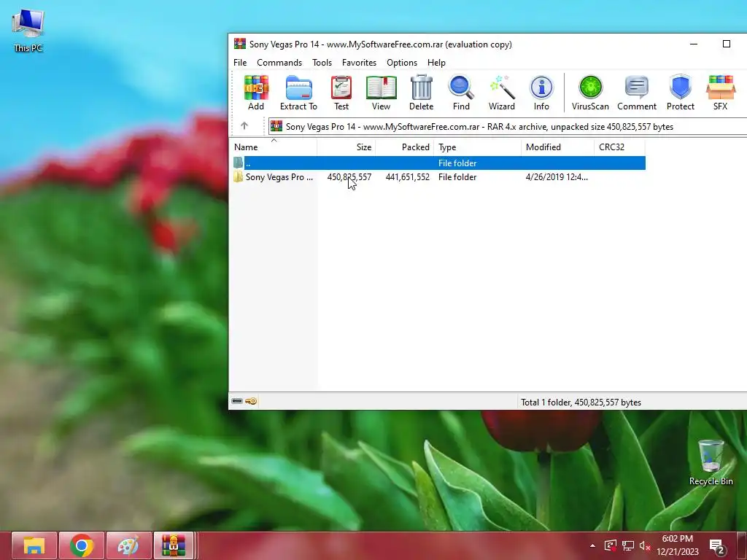Click the 441,651,552 packed cell
The width and height of the screenshot is (747, 560).
(407, 177)
